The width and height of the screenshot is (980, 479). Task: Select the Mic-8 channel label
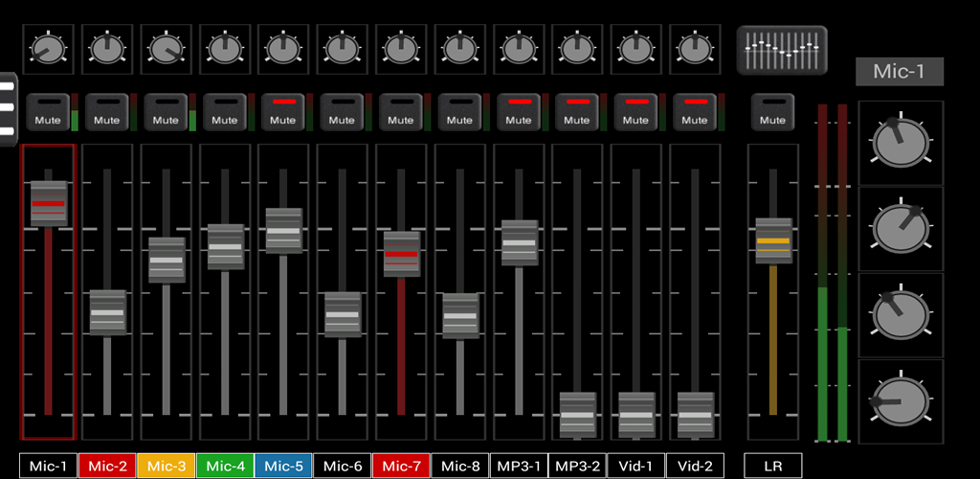pos(459,466)
